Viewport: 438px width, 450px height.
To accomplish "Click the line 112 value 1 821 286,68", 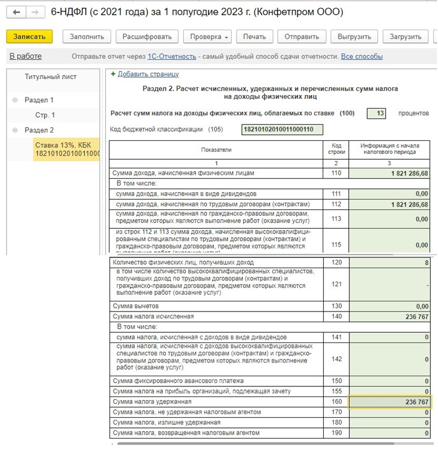I will click(x=389, y=204).
